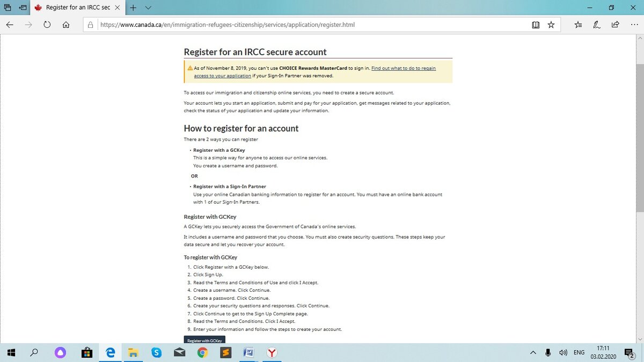Click step 'Create a password. Click Continue.'
This screenshot has width=644, height=362.
pyautogui.click(x=231, y=298)
